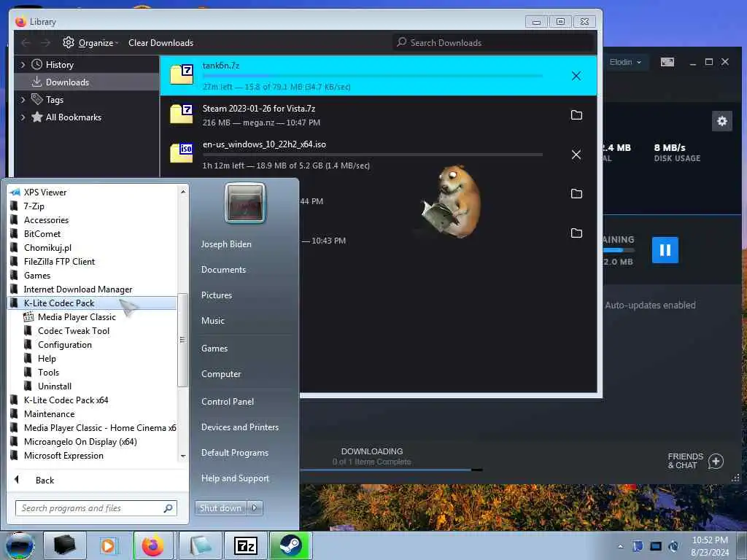Open Help and Support
The width and height of the screenshot is (747, 560).
coord(235,478)
